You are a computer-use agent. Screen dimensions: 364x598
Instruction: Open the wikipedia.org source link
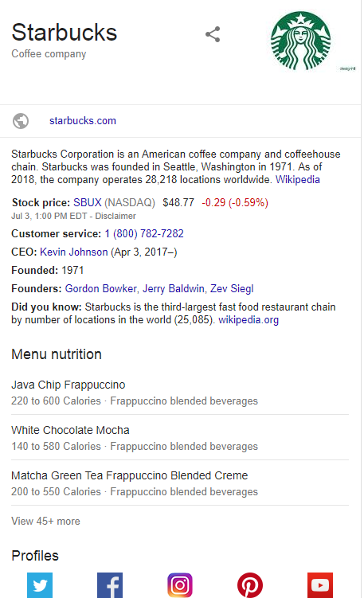tap(249, 319)
